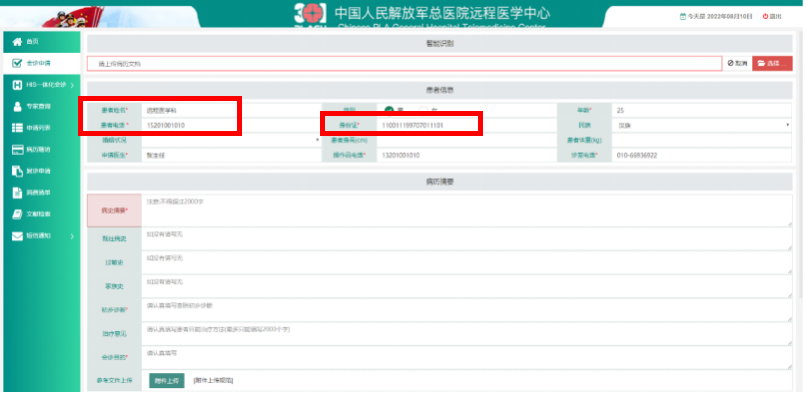Image resolution: width=806 pixels, height=394 pixels.
Task: Open literature search via the book icon
Action: point(17,214)
